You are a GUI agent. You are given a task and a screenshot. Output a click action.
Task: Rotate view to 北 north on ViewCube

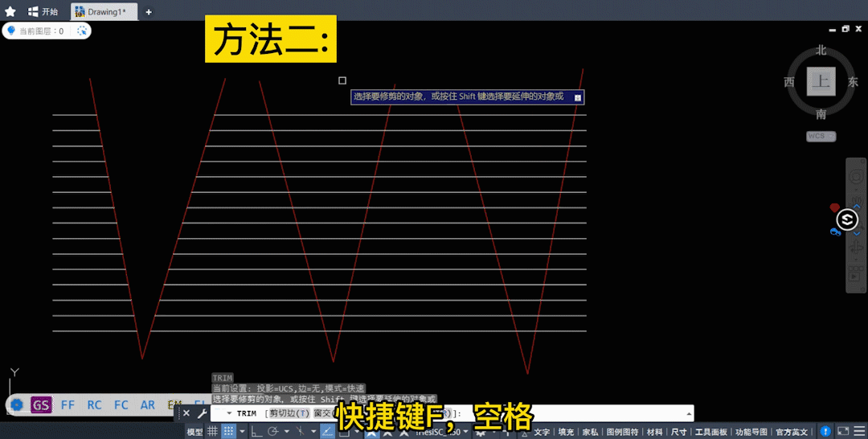pos(821,51)
